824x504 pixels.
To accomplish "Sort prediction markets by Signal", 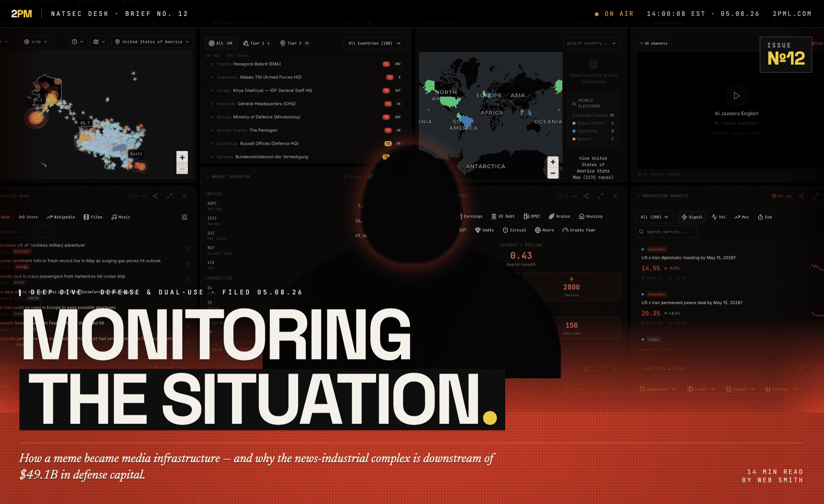I will [x=692, y=217].
